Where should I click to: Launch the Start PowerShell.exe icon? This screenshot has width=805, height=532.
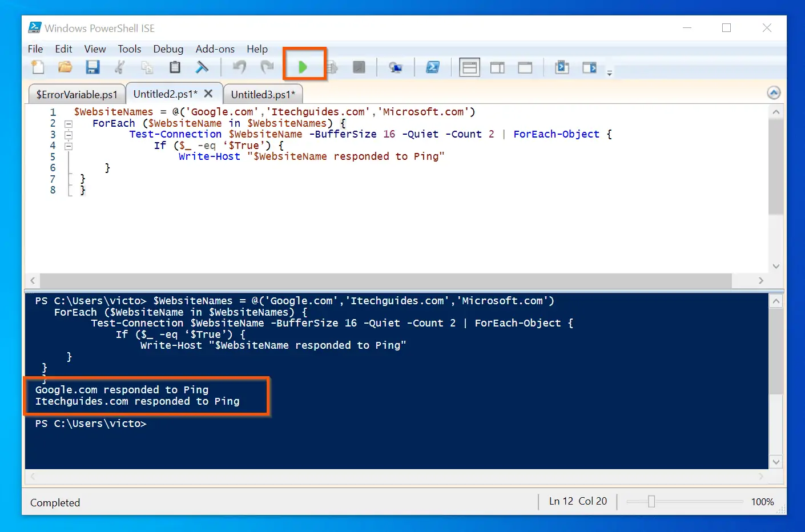(433, 67)
